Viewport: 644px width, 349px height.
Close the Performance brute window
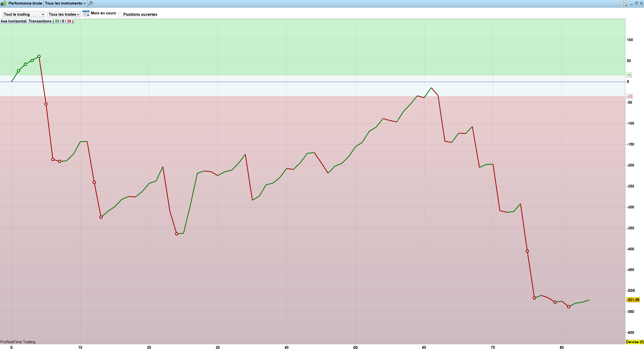pos(641,3)
